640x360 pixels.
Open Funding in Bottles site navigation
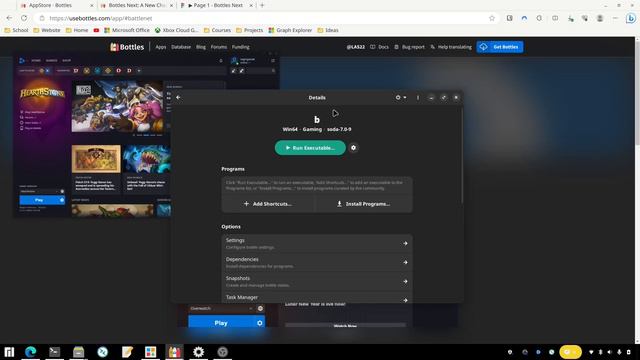pyautogui.click(x=240, y=47)
